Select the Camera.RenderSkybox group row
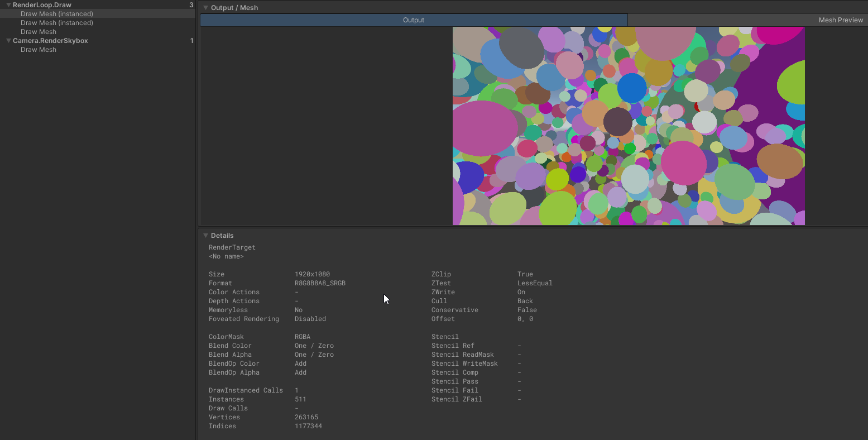This screenshot has height=440, width=868. (x=98, y=41)
